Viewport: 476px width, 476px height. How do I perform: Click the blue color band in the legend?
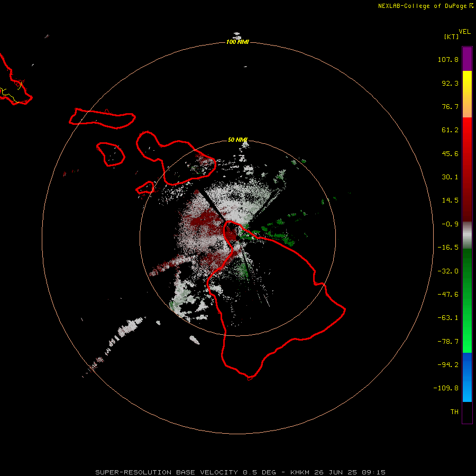coord(467,377)
